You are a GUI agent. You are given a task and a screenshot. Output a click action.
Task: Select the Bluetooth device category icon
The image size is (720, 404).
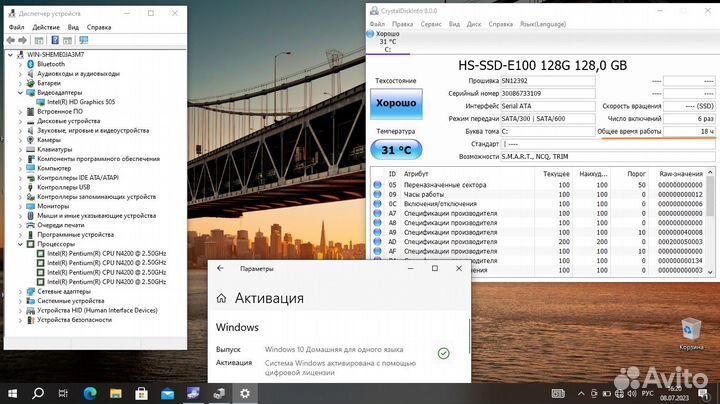click(x=31, y=64)
